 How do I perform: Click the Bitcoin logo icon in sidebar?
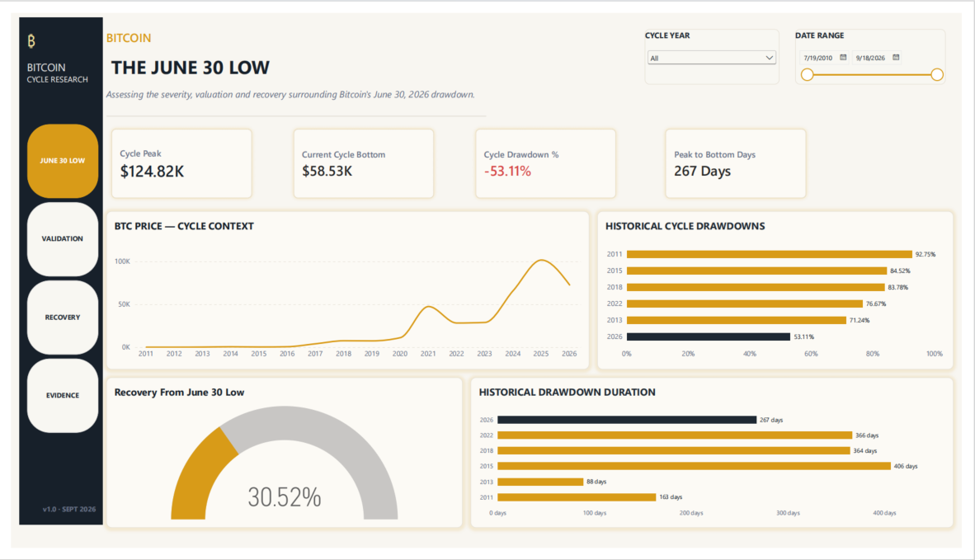pos(31,41)
